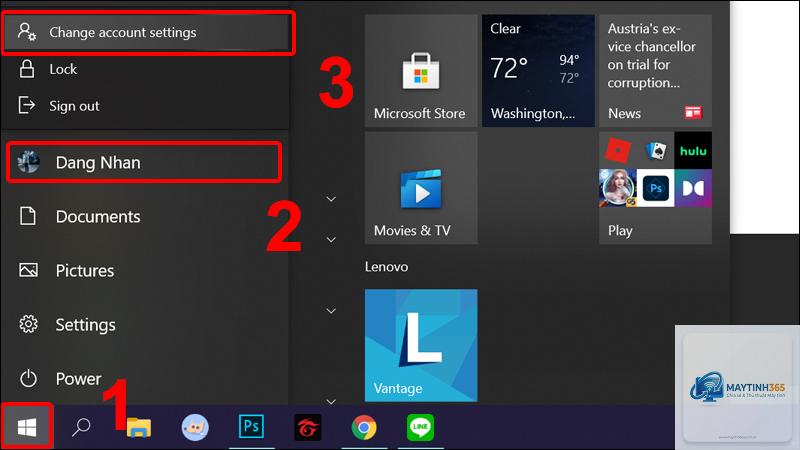This screenshot has width=800, height=450.
Task: Open Documents from the Start menu
Action: [145, 216]
